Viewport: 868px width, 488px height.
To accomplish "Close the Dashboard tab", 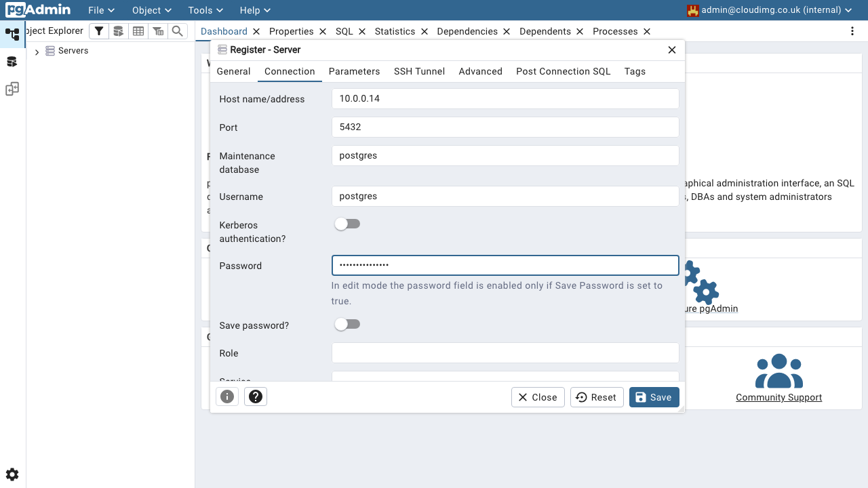I will click(x=256, y=31).
